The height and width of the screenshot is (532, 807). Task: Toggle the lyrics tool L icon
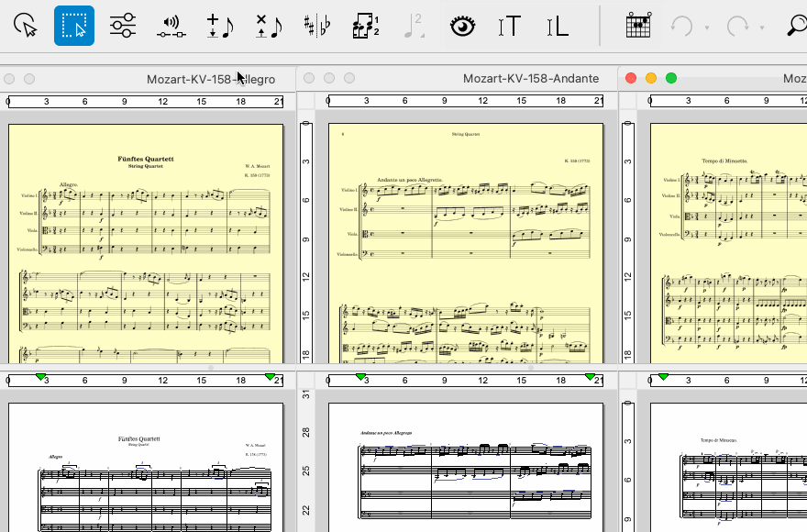click(557, 26)
